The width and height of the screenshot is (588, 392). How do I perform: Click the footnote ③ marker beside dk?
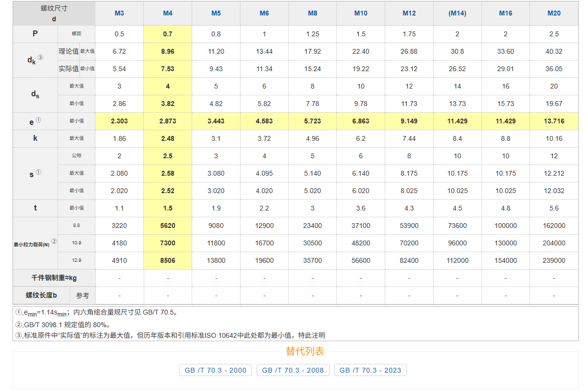click(x=40, y=58)
